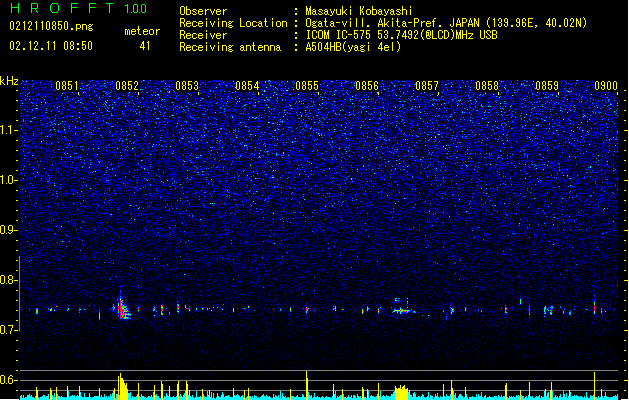Click the HROFFT program title
Viewport: 629px width, 400px height.
(62, 8)
